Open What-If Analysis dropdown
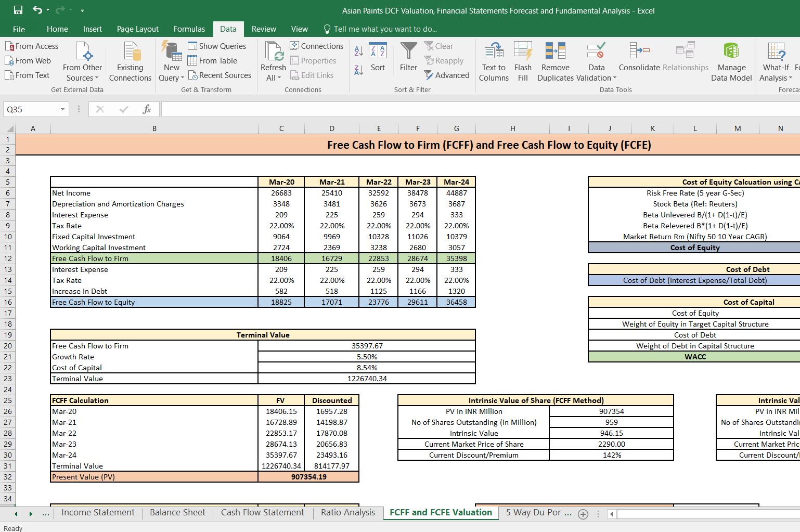 coord(776,62)
